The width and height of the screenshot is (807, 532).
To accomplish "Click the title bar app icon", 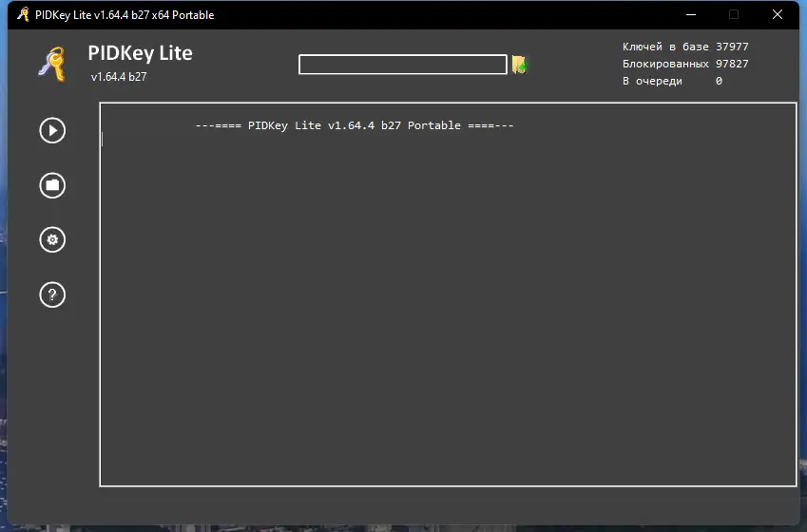I will pos(23,14).
